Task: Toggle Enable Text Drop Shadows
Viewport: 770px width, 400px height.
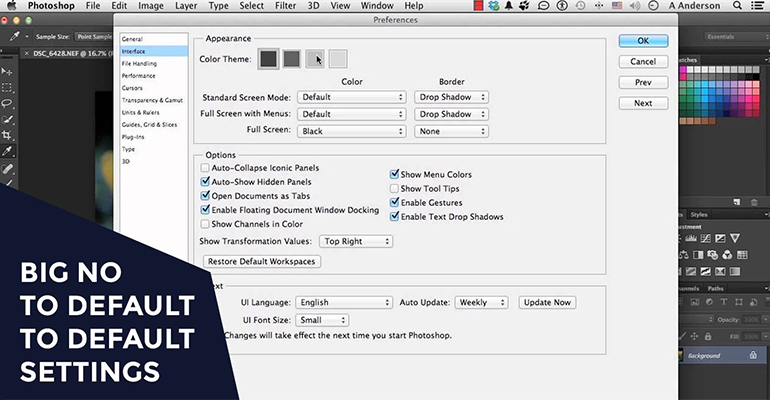Action: tap(394, 216)
